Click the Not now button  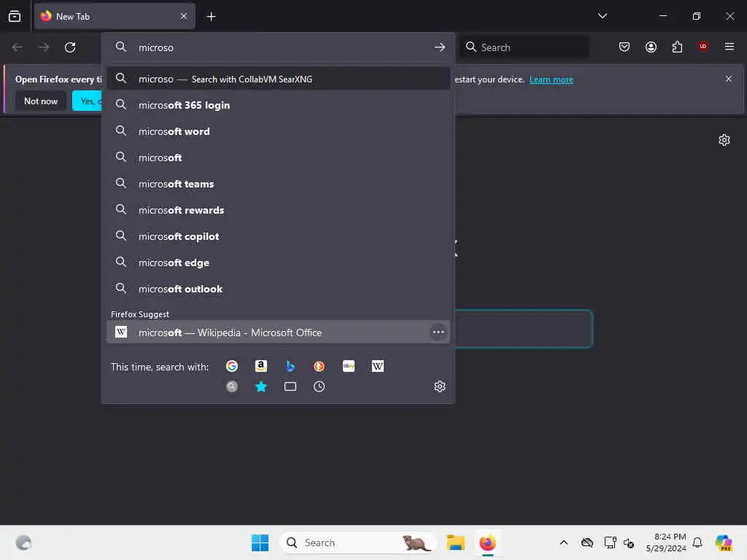(41, 101)
